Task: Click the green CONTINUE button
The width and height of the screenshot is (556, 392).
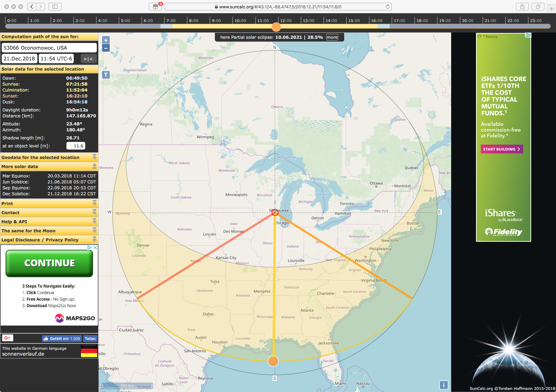Action: 49,263
